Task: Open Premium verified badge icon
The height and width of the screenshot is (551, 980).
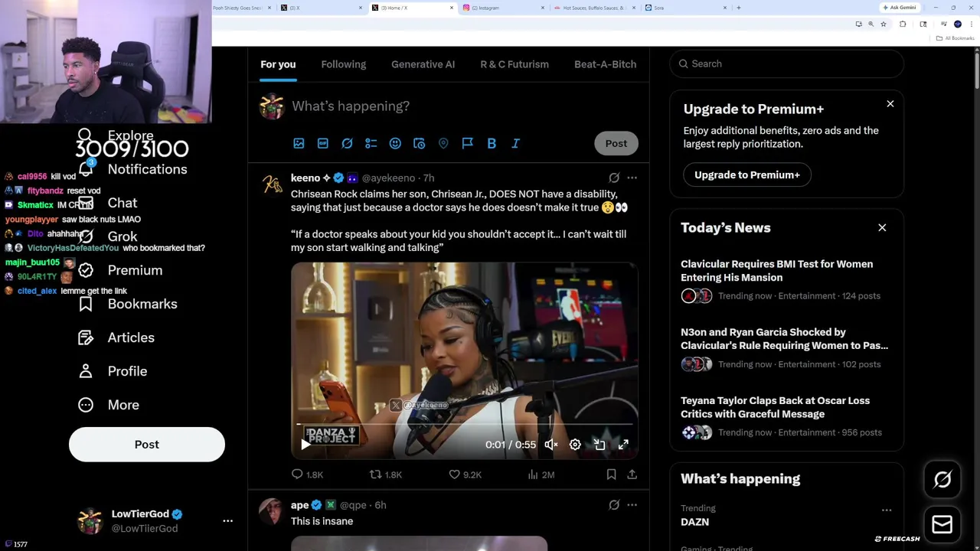Action: point(86,270)
